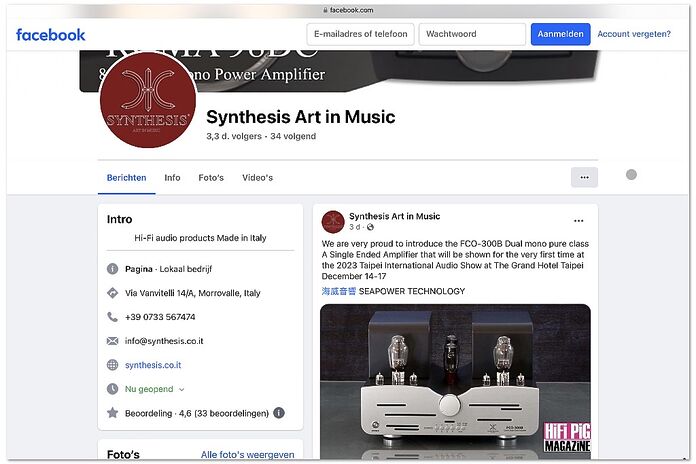The width and height of the screenshot is (696, 464).
Task: Click the phone icon beside +39 0733 567474
Action: pyautogui.click(x=113, y=317)
